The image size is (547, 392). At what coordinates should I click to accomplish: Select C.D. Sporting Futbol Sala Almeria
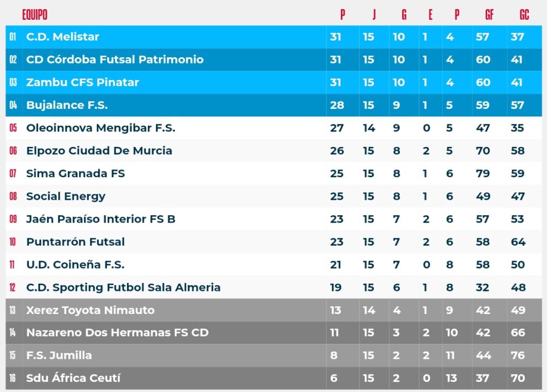pyautogui.click(x=123, y=287)
